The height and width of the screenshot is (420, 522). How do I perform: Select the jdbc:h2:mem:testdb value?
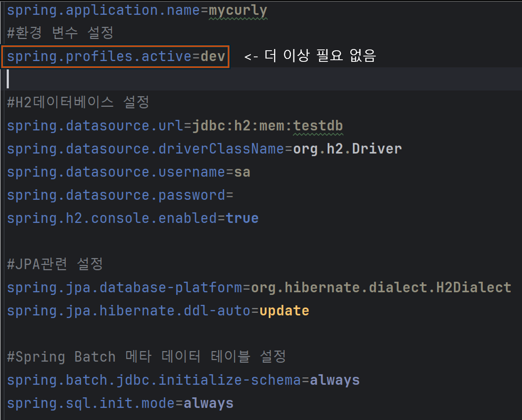click(x=268, y=126)
